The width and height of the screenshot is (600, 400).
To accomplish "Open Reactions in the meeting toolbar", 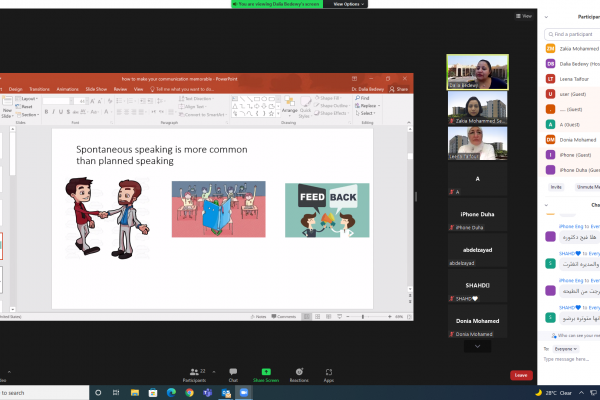I will pyautogui.click(x=298, y=373).
